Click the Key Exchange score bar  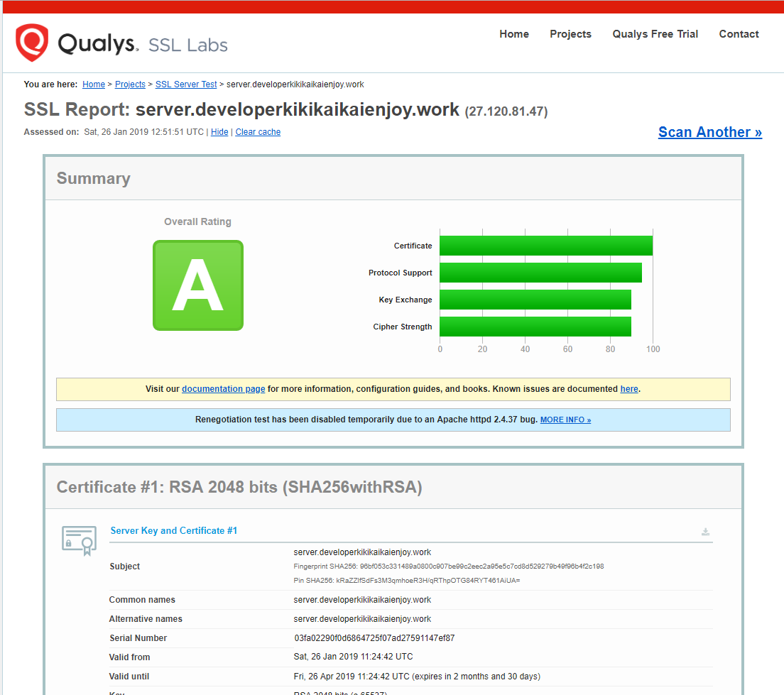click(x=535, y=300)
